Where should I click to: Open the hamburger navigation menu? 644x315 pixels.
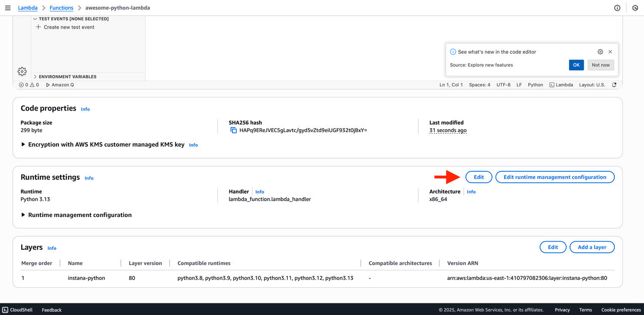coord(7,8)
